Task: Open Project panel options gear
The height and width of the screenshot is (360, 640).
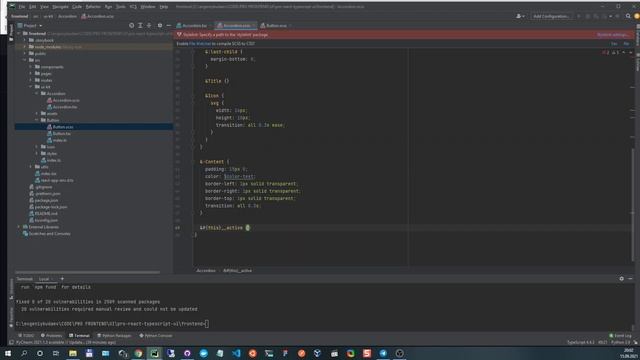Action: click(160, 25)
